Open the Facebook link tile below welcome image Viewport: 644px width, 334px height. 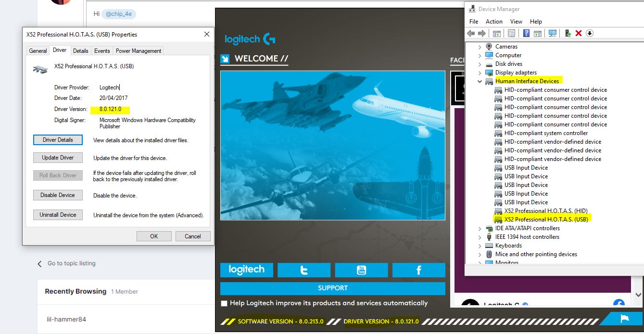coord(418,270)
